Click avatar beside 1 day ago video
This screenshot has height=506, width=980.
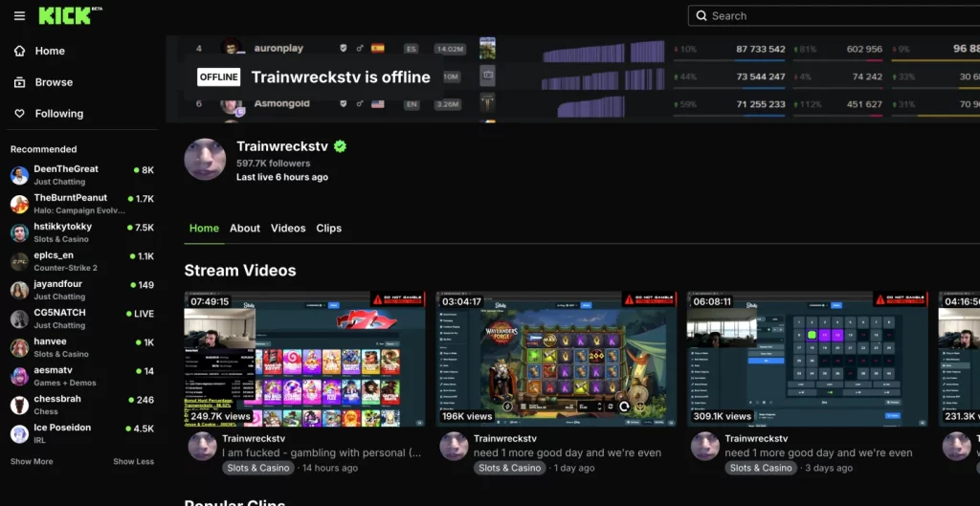point(454,446)
